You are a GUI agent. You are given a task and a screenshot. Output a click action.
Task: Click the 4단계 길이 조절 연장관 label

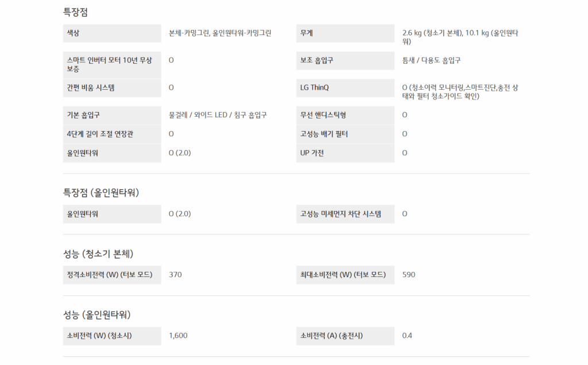102,134
